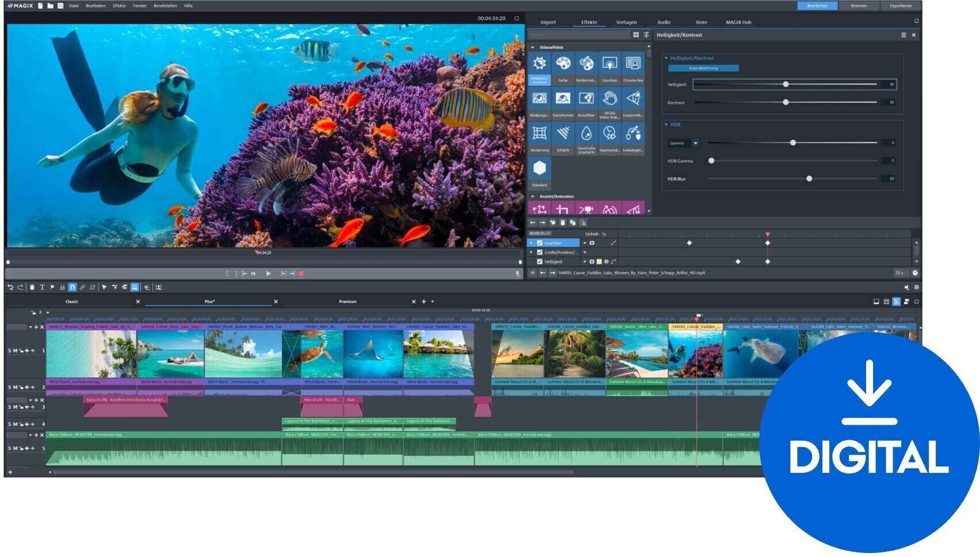The width and height of the screenshot is (980, 557).
Task: Click the Leuchten effect icon
Action: [610, 64]
